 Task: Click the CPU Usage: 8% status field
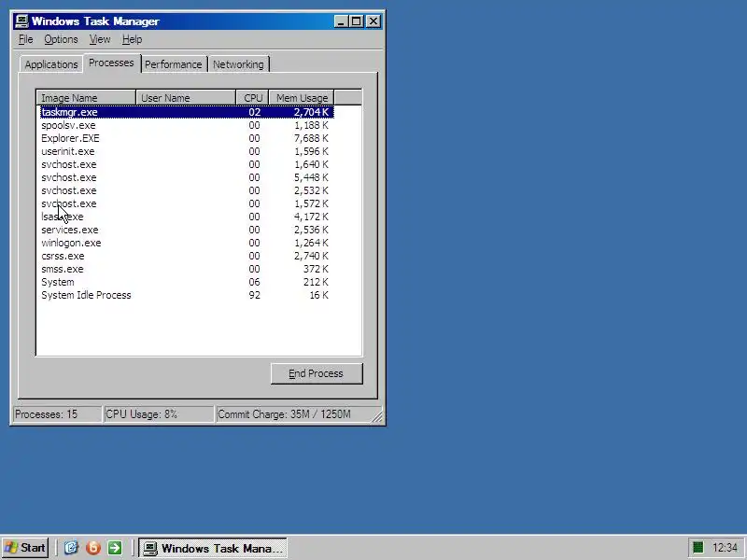coord(159,414)
